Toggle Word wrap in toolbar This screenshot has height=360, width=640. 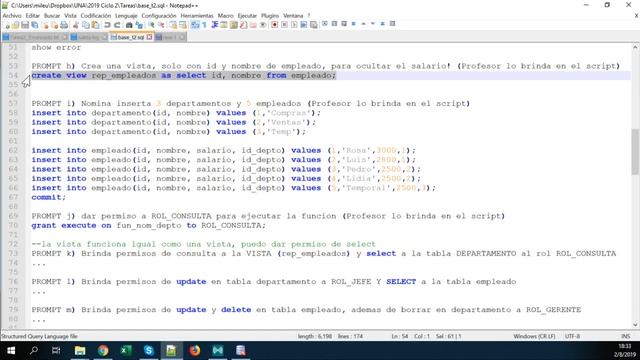point(195,25)
